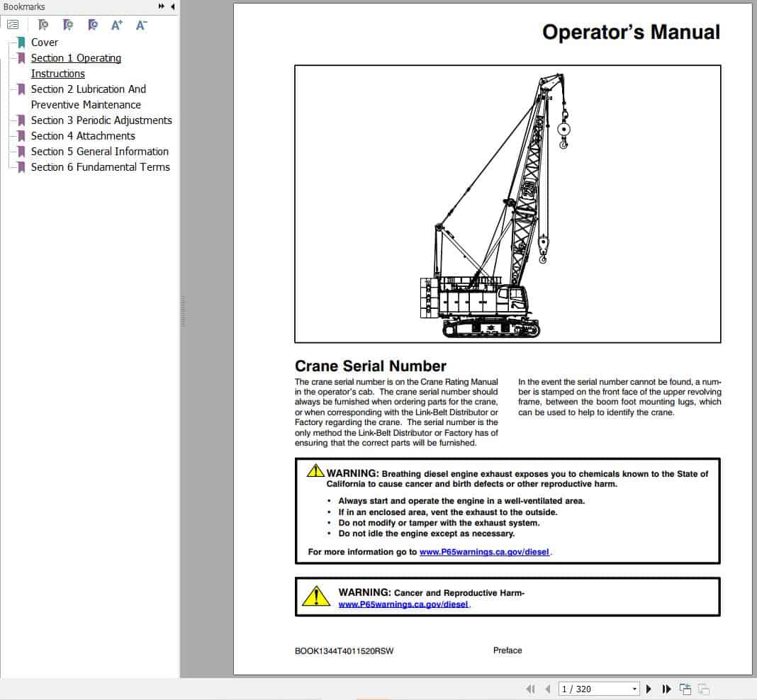Image resolution: width=757 pixels, height=700 pixels.
Task: Open the Cover bookmark
Action: pyautogui.click(x=45, y=43)
